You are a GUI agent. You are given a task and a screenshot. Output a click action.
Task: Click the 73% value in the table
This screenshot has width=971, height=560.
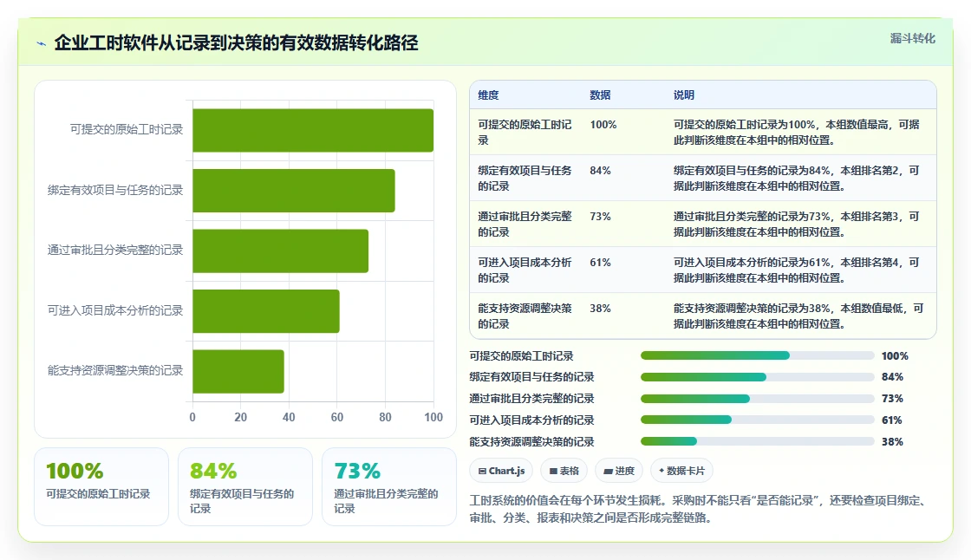point(600,216)
